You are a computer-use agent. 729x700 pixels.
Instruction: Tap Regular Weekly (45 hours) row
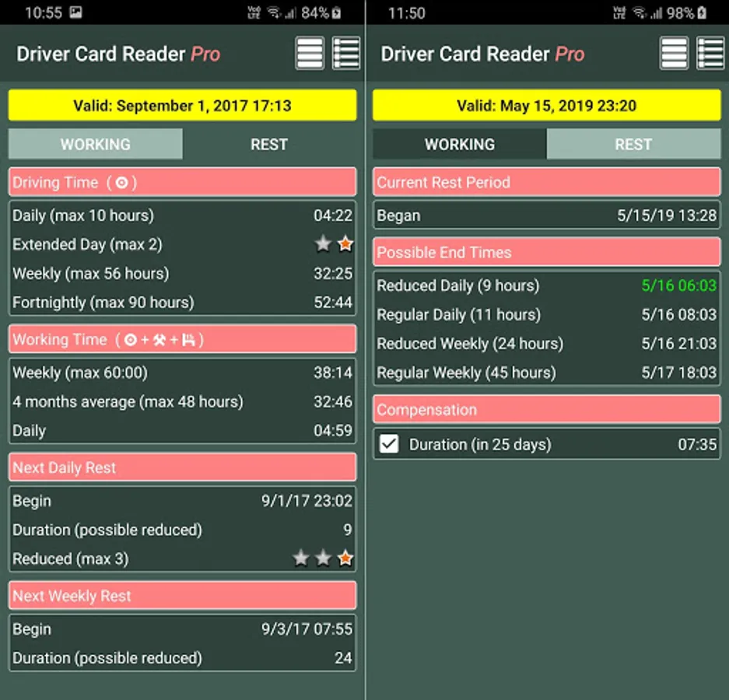point(547,373)
